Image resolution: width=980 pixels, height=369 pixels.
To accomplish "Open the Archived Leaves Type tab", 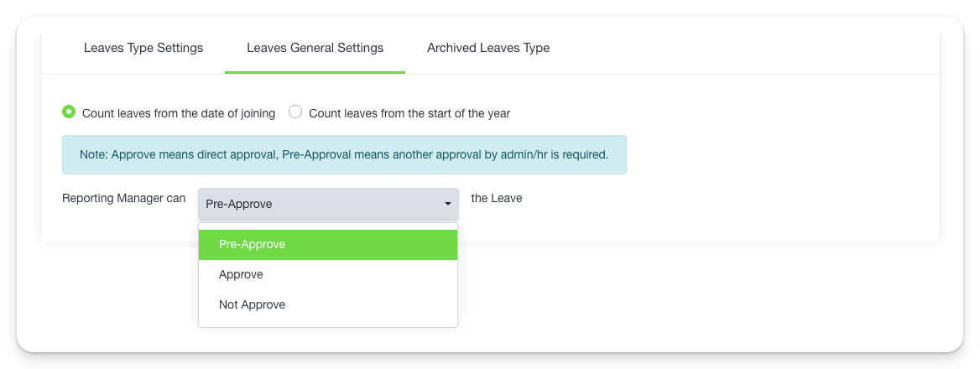I will tap(488, 48).
